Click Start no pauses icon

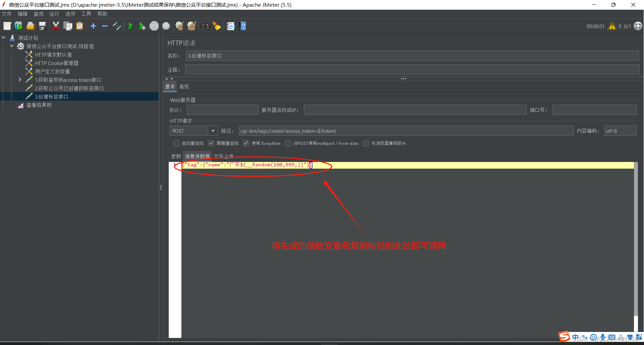pos(142,26)
